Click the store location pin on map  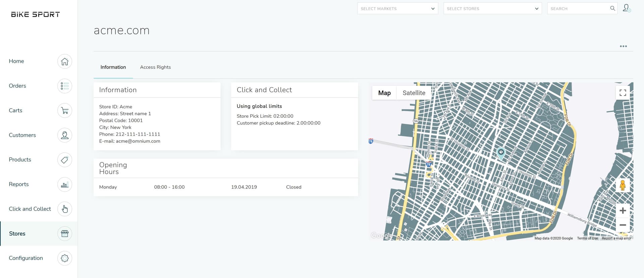[501, 153]
